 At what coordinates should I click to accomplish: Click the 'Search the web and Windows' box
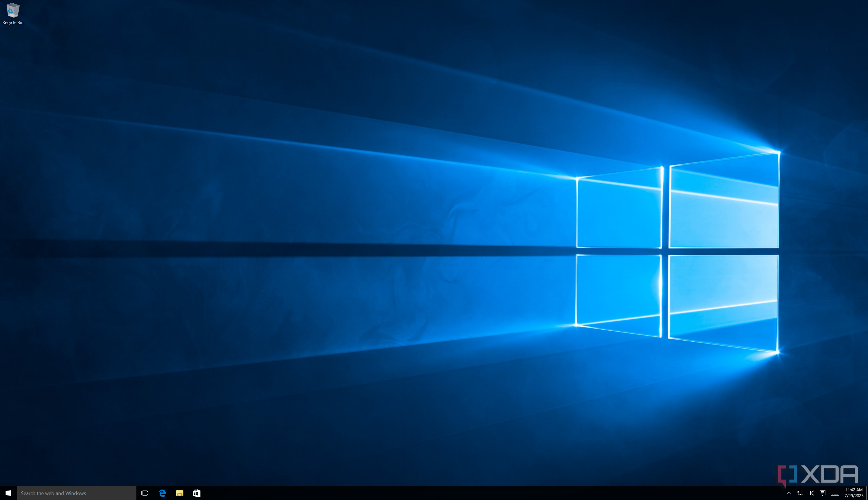[76, 493]
